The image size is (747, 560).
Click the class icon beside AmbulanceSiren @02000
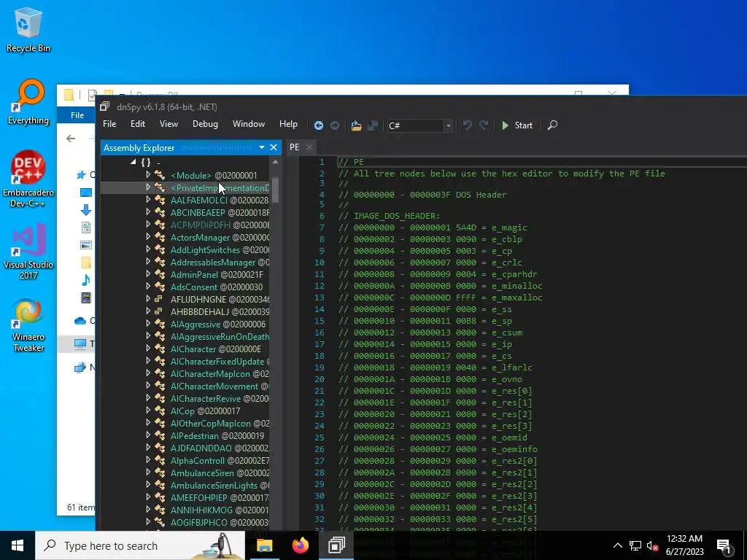[160, 472]
